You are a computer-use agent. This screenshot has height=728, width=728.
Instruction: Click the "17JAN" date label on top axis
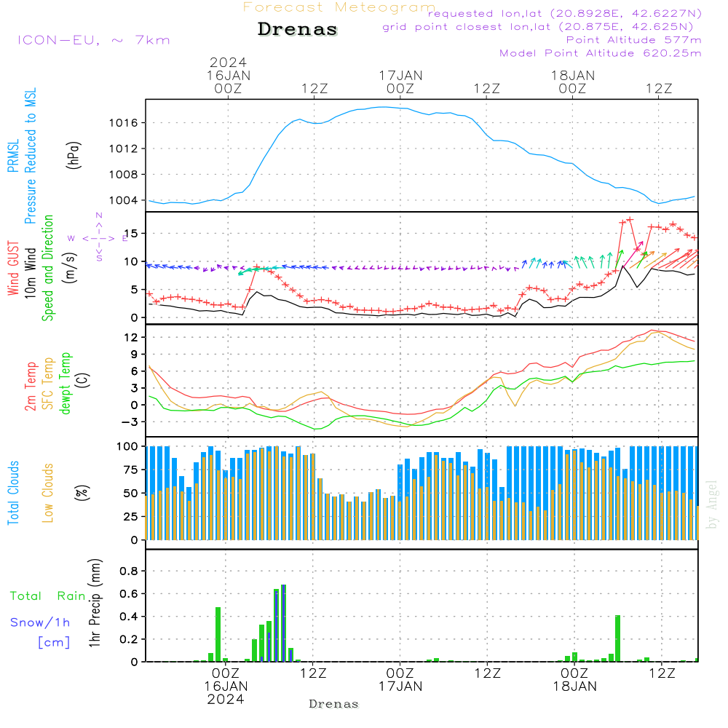click(400, 76)
